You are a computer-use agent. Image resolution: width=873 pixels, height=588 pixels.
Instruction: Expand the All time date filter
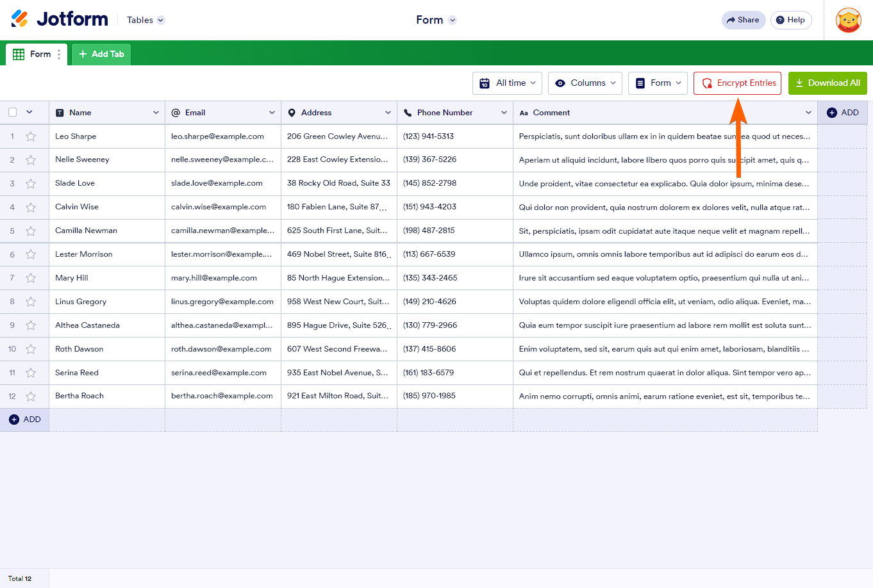click(x=508, y=83)
